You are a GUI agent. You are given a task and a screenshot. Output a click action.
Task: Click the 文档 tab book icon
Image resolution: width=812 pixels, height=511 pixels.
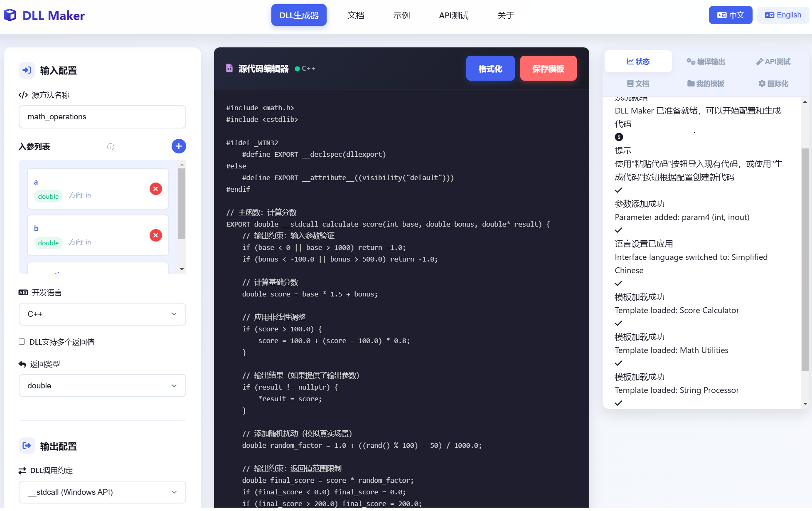[630, 84]
